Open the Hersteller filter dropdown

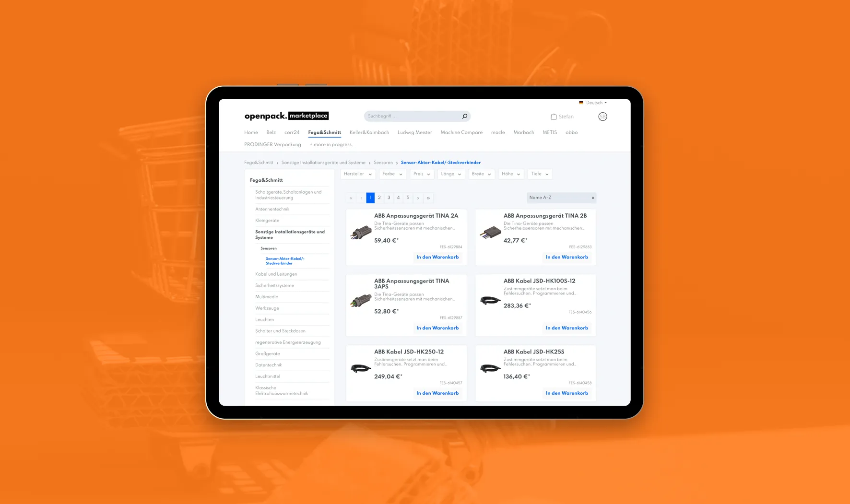[x=357, y=174]
